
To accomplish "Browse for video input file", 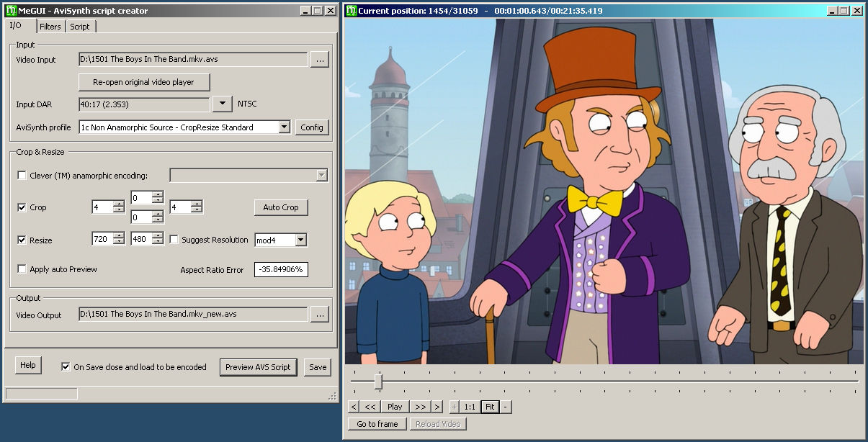I will [x=320, y=60].
